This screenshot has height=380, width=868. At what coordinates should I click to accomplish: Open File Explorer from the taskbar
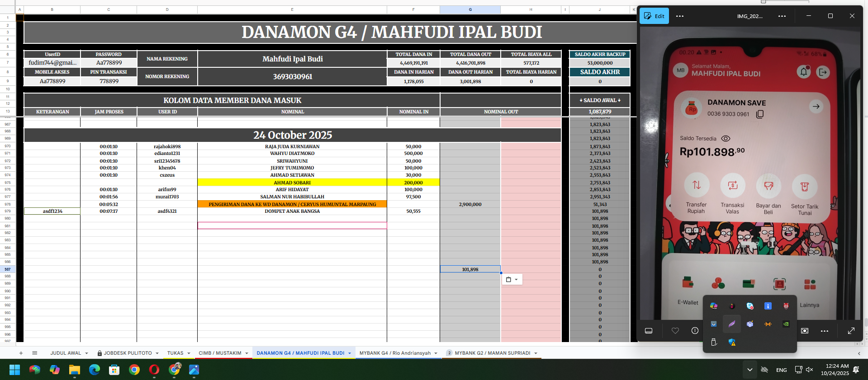pyautogui.click(x=75, y=370)
